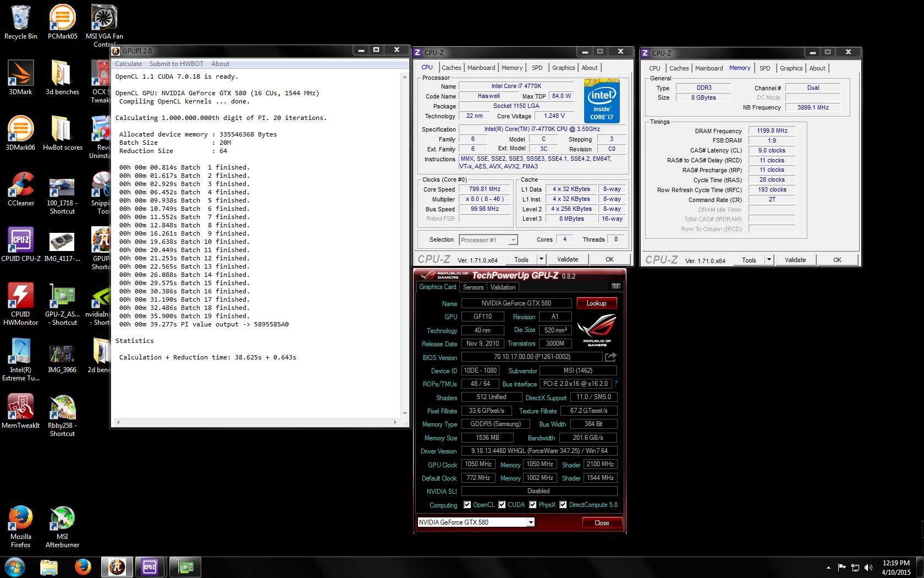Switch to Mainboard tab in left CPU-Z
924x578 pixels.
pyautogui.click(x=481, y=68)
